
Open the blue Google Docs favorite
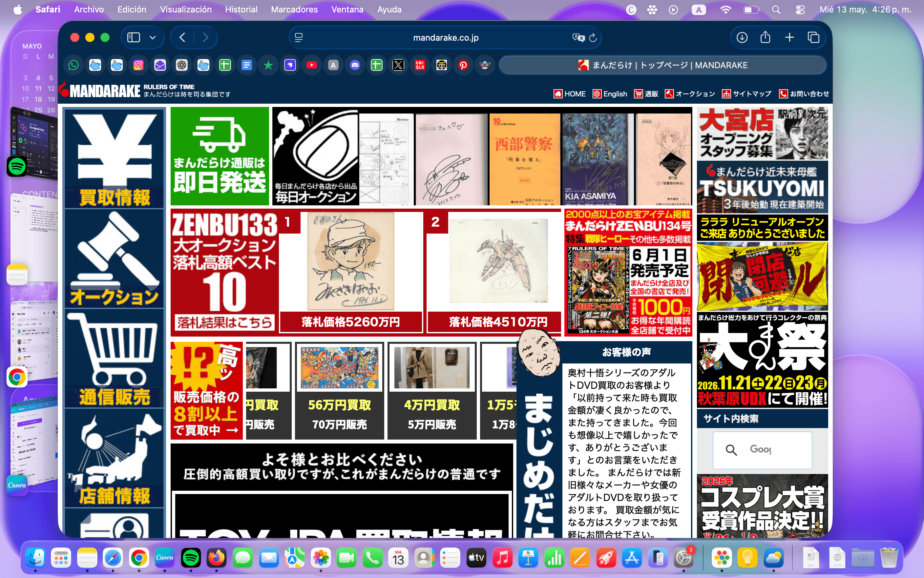tap(246, 65)
